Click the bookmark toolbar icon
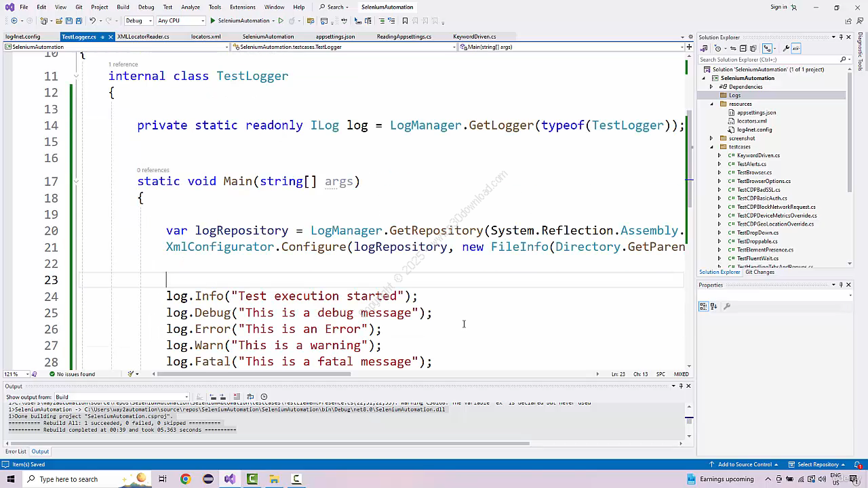The image size is (868, 488). (405, 20)
